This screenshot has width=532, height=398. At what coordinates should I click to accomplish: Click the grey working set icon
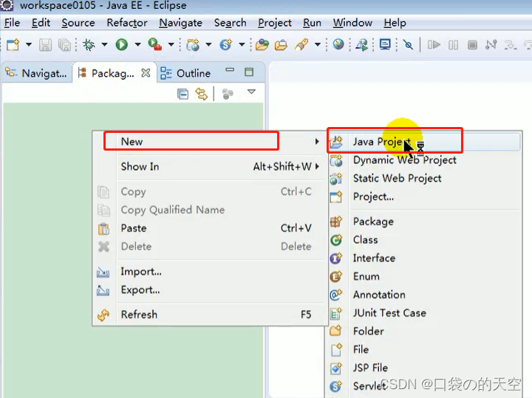[x=228, y=94]
